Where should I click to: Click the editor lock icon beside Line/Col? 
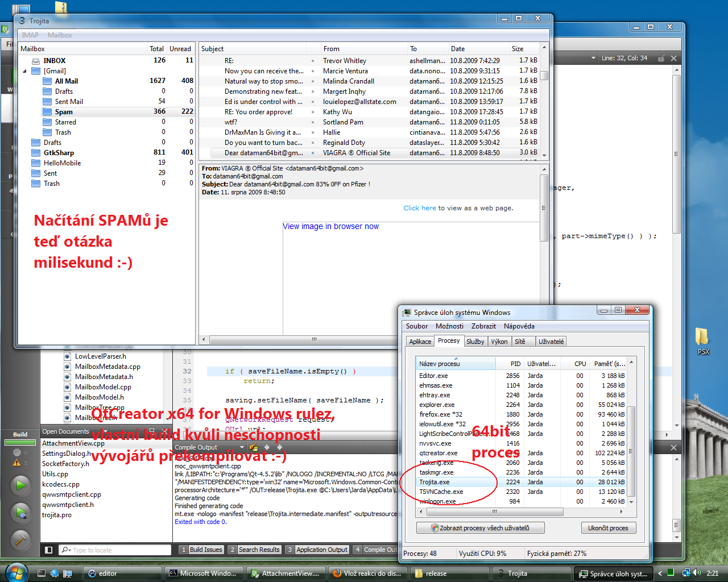[x=661, y=58]
